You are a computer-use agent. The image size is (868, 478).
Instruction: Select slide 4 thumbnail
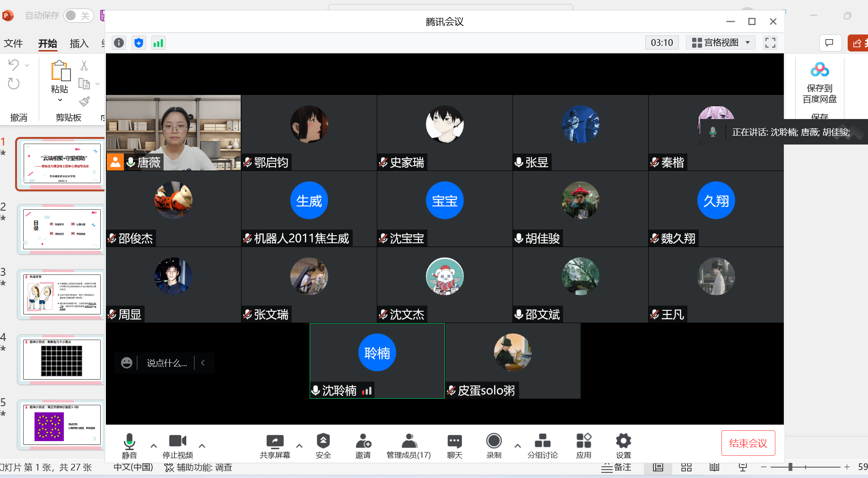61,360
